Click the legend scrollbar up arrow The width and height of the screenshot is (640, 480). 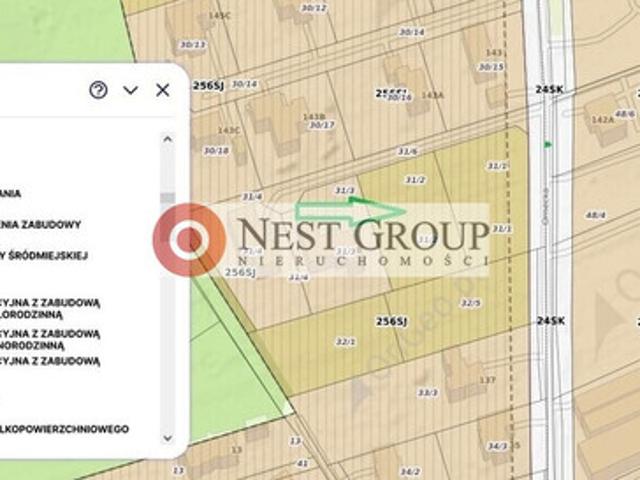click(x=167, y=139)
